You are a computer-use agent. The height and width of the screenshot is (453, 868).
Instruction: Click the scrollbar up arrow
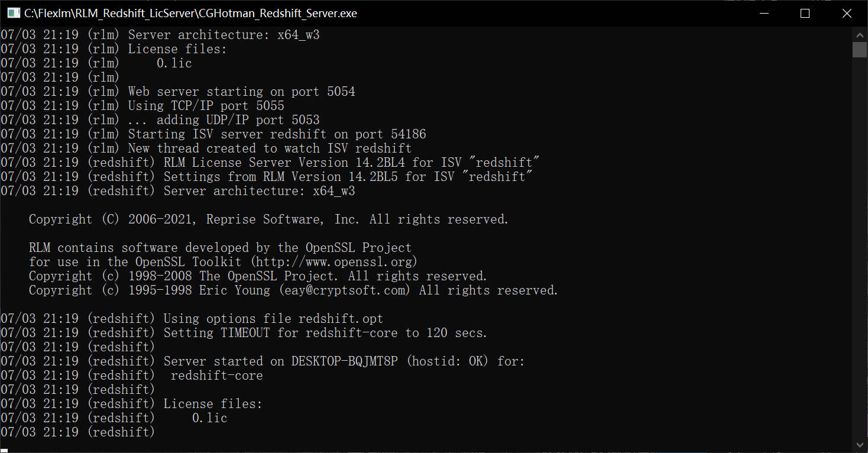click(860, 33)
